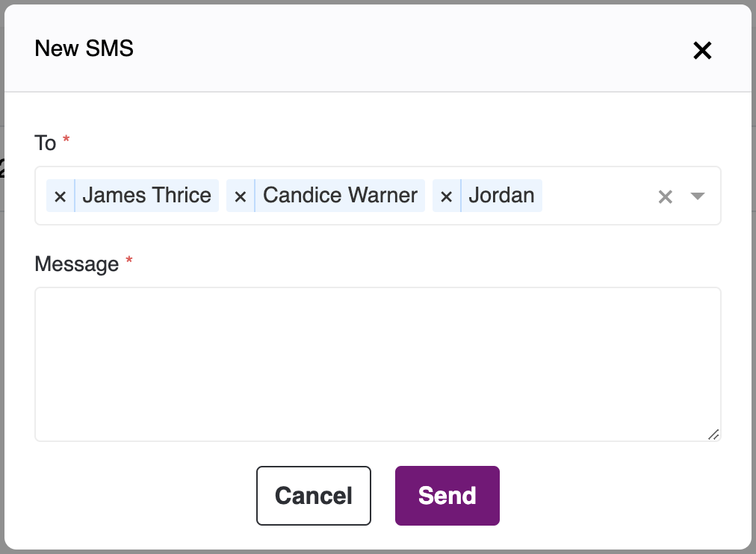
Task: Select the James Thrice recipient chip
Action: (146, 196)
